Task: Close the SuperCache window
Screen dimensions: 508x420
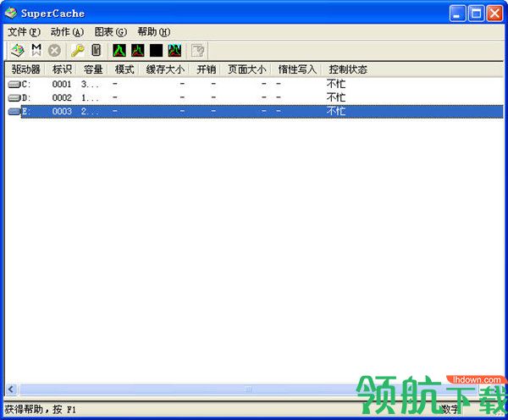Action: 494,14
